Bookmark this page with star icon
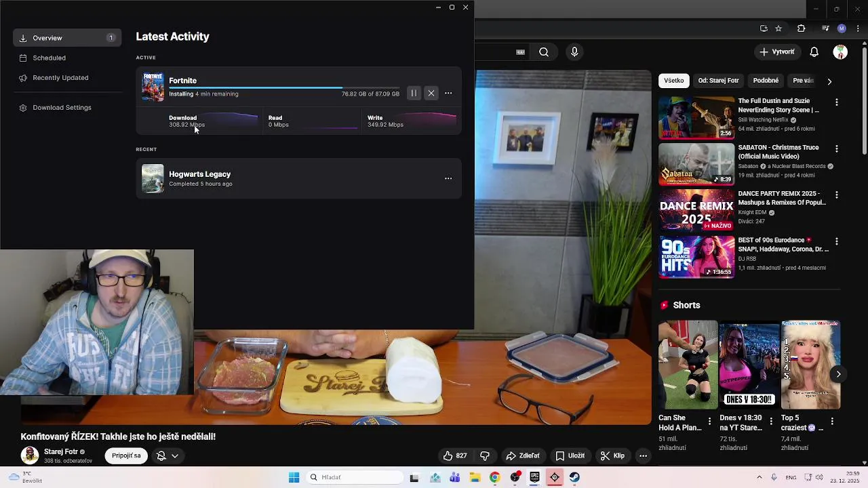The width and height of the screenshot is (868, 488). coord(778,28)
